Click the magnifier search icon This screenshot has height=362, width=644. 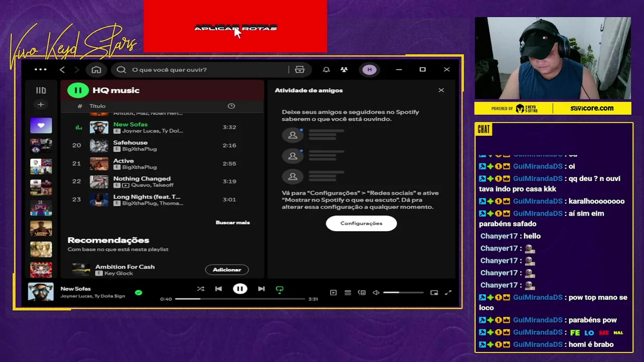coord(121,70)
